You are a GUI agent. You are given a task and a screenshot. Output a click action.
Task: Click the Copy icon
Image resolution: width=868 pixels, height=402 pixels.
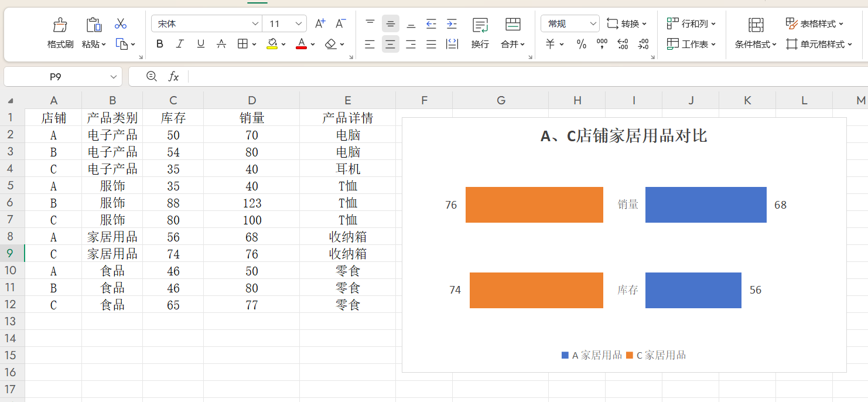(121, 44)
